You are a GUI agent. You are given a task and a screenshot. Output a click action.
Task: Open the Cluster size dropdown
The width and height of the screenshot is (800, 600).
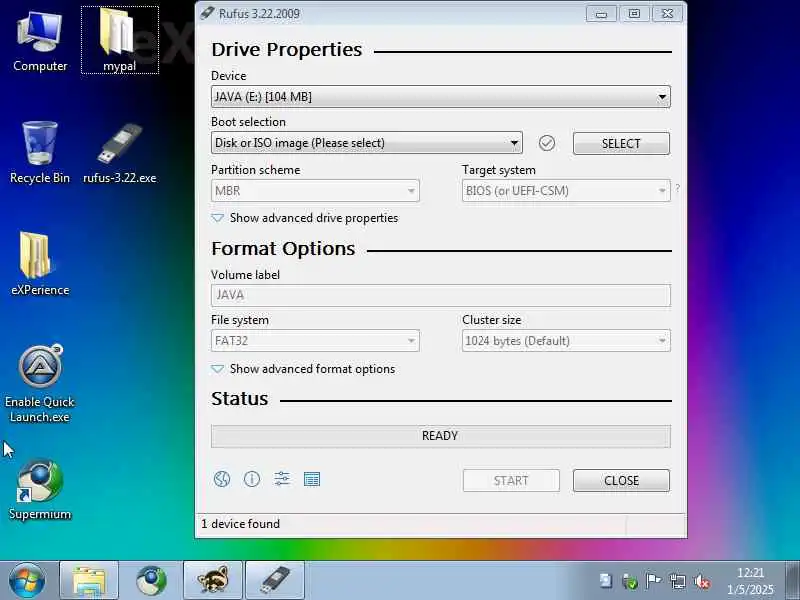tap(566, 341)
